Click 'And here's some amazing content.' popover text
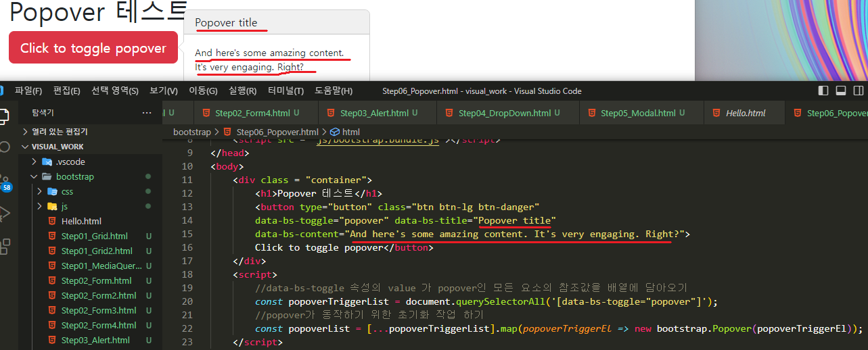Image resolution: width=868 pixels, height=350 pixels. (269, 53)
